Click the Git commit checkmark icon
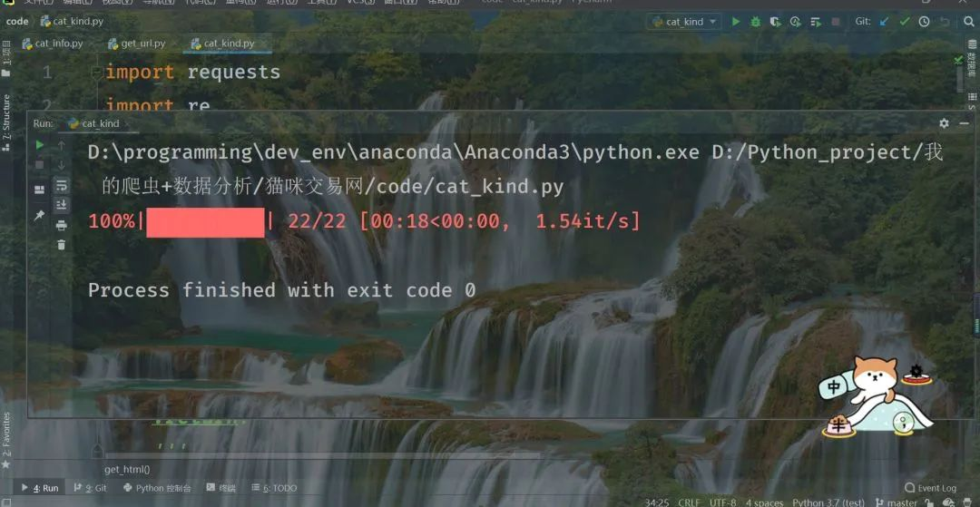The image size is (980, 507). click(905, 22)
